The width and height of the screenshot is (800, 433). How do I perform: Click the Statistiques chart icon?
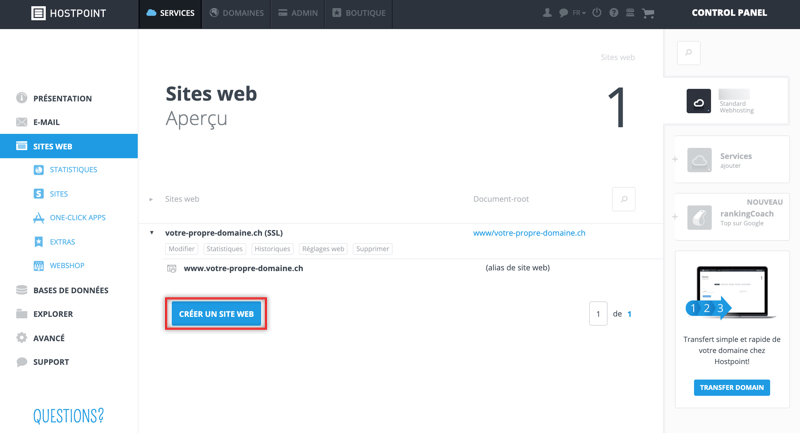(39, 170)
